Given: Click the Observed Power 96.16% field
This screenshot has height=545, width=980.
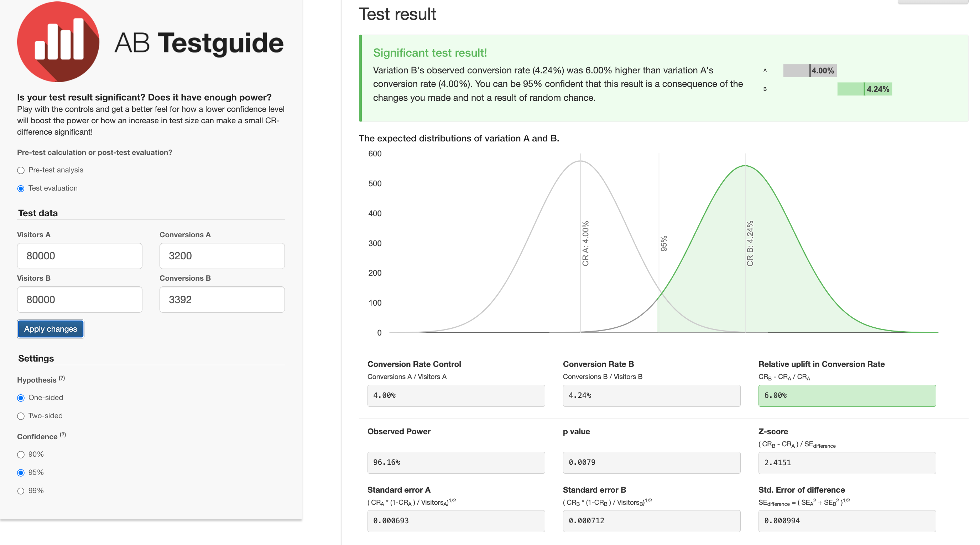Looking at the screenshot, I should [456, 462].
